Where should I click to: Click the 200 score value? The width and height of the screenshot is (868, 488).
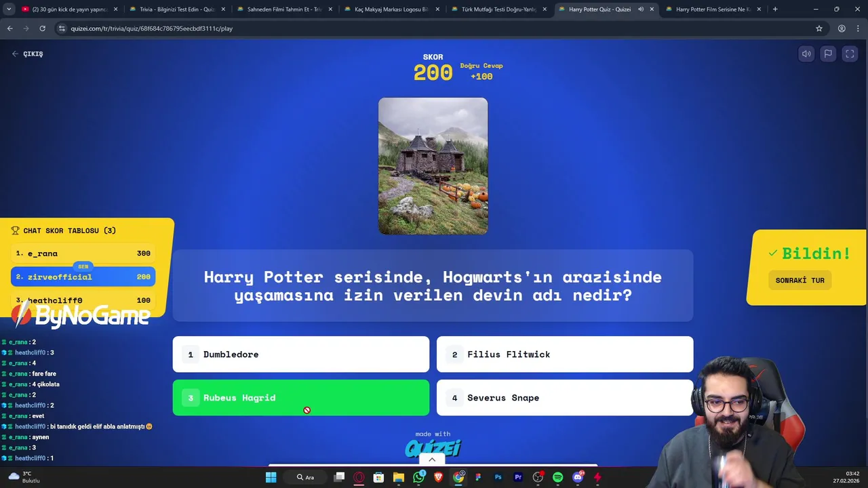point(433,73)
